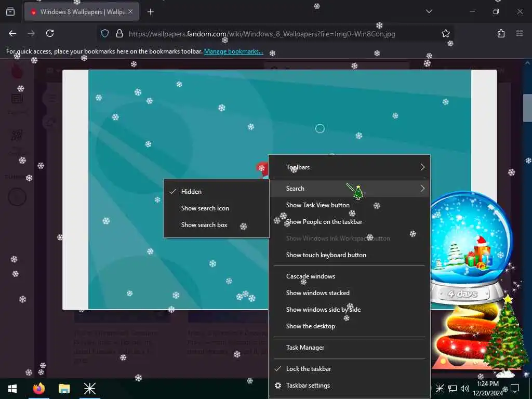Click the site padlock icon
The width and height of the screenshot is (532, 399).
pyautogui.click(x=119, y=34)
